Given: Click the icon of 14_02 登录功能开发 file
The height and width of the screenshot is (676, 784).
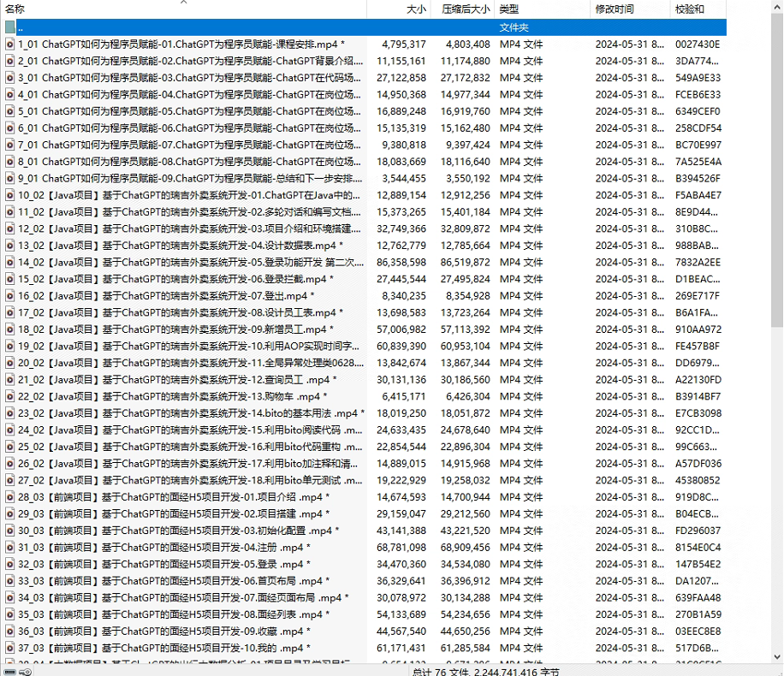Looking at the screenshot, I should coord(9,262).
